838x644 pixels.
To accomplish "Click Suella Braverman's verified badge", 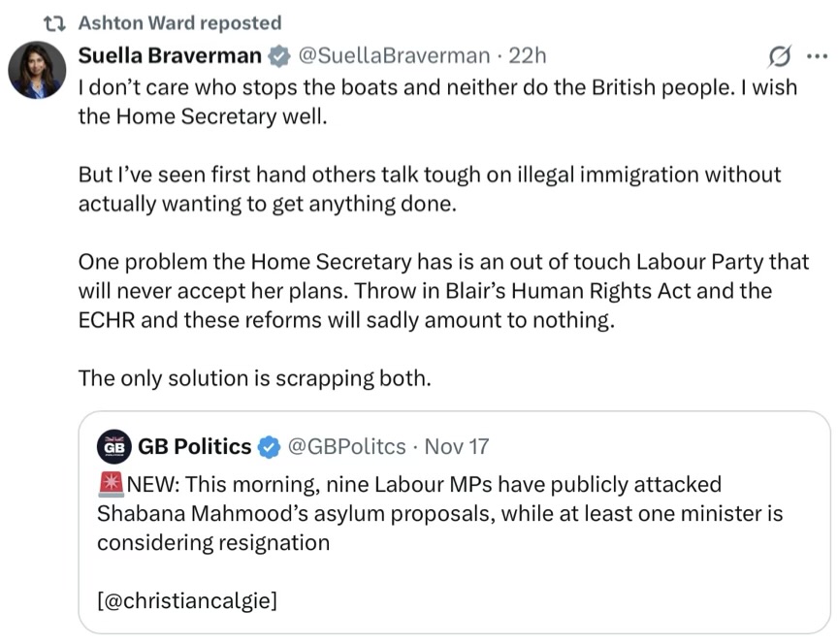I will click(x=278, y=56).
